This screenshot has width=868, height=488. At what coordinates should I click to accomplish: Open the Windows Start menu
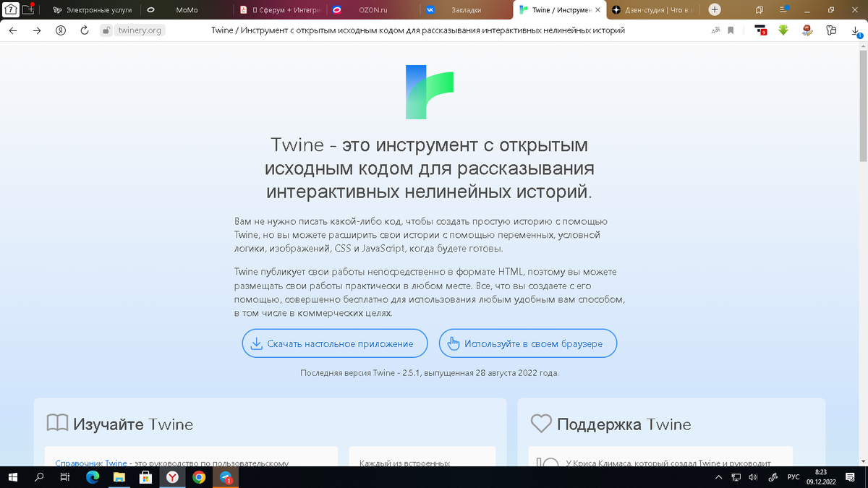coord(13,477)
